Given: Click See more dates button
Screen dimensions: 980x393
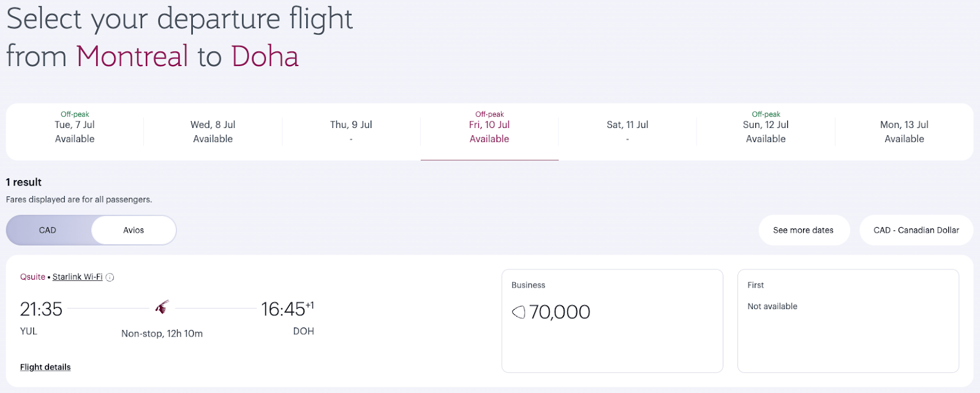Looking at the screenshot, I should (x=803, y=230).
